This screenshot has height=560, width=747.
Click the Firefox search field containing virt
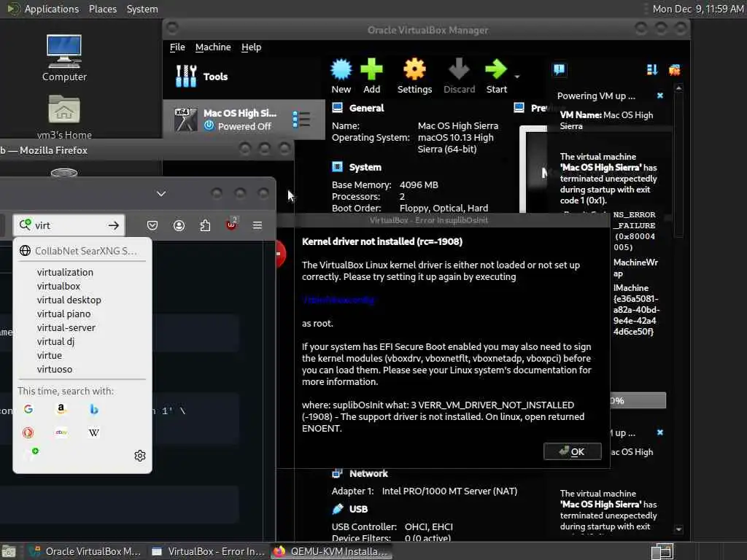pos(69,225)
